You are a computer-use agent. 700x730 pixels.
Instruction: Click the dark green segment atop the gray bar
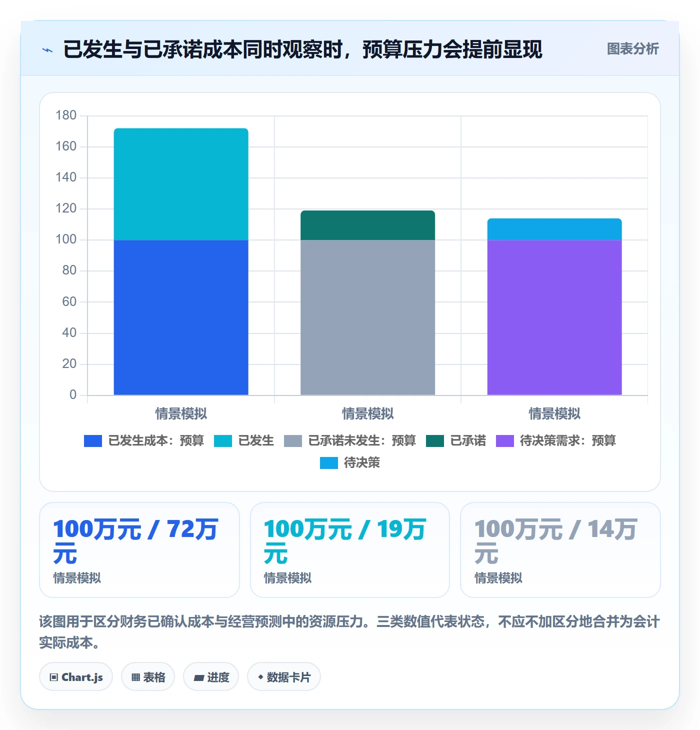pos(367,225)
